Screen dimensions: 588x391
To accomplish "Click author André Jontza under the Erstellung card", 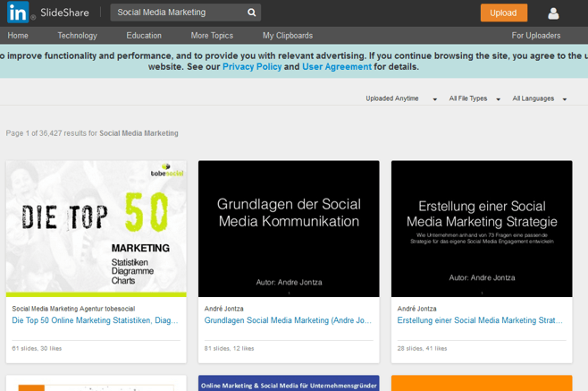I will (416, 309).
